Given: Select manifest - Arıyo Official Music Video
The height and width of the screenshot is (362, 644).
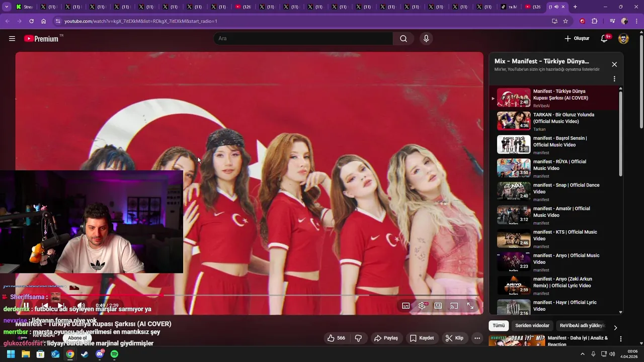Looking at the screenshot, I should [x=553, y=262].
